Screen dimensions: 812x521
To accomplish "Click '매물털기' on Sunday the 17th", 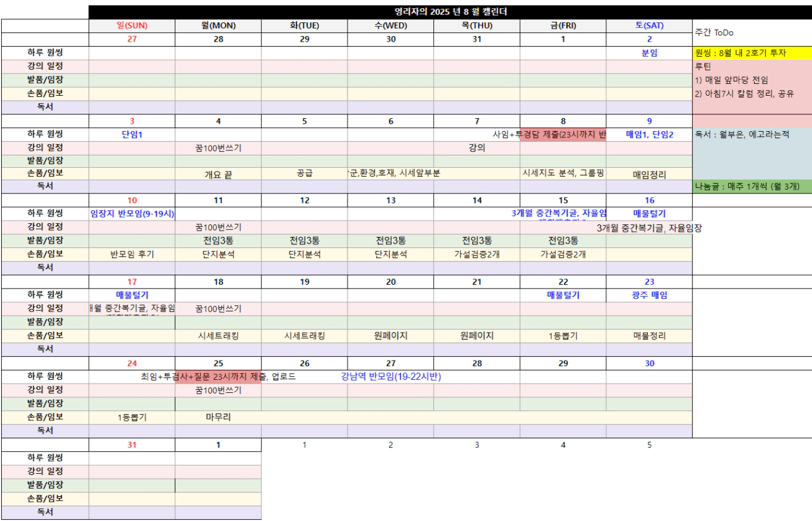I will coord(132,295).
